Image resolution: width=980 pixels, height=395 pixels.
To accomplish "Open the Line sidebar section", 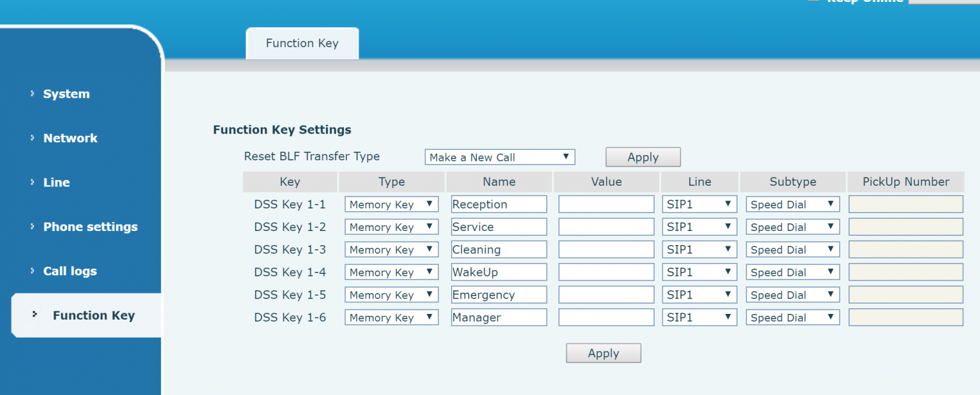I will point(56,183).
